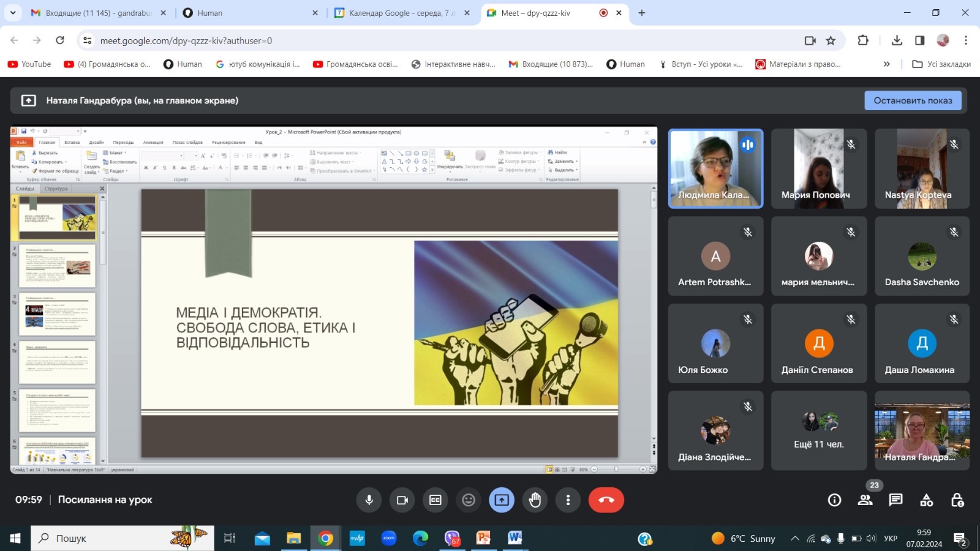Open Zoom app from taskbar
The image size is (980, 551).
[389, 538]
